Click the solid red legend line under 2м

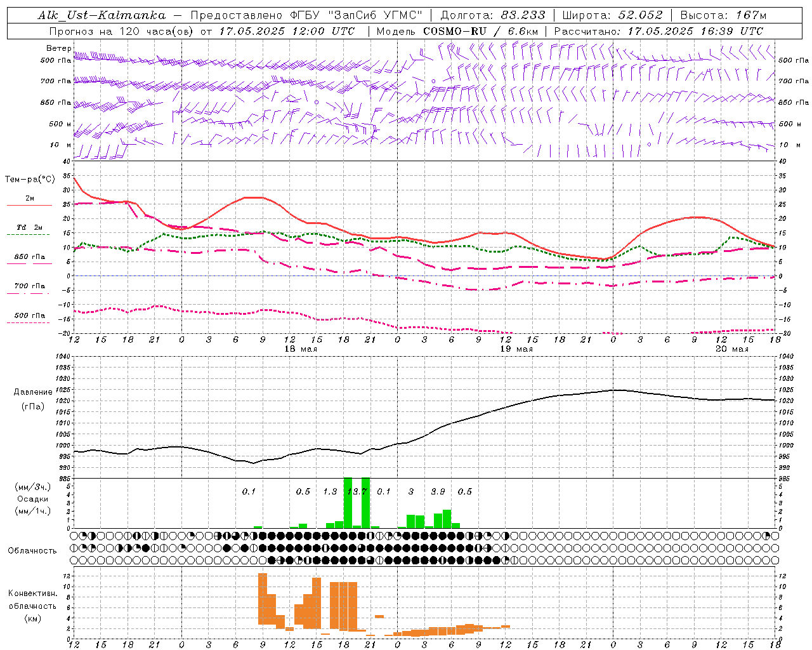tap(29, 206)
